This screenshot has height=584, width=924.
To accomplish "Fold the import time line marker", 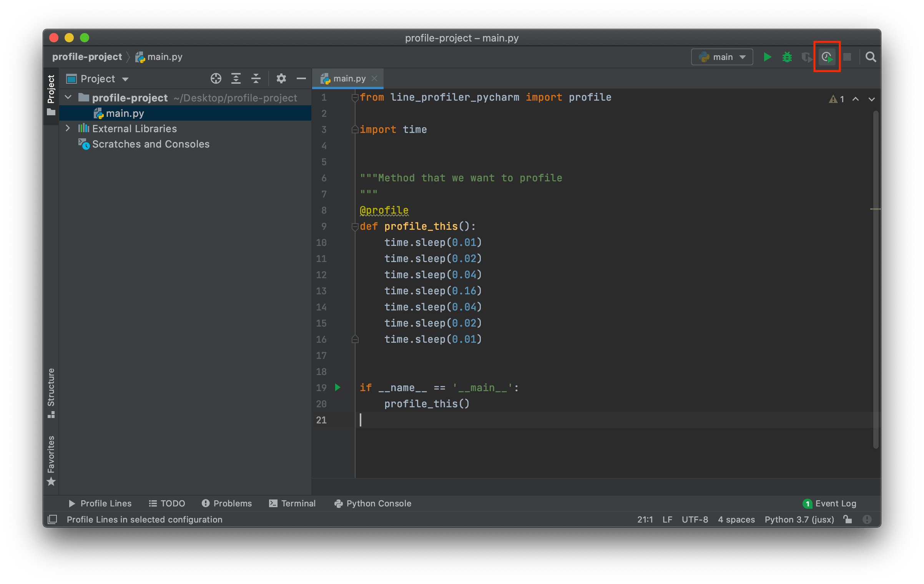I will pos(355,129).
